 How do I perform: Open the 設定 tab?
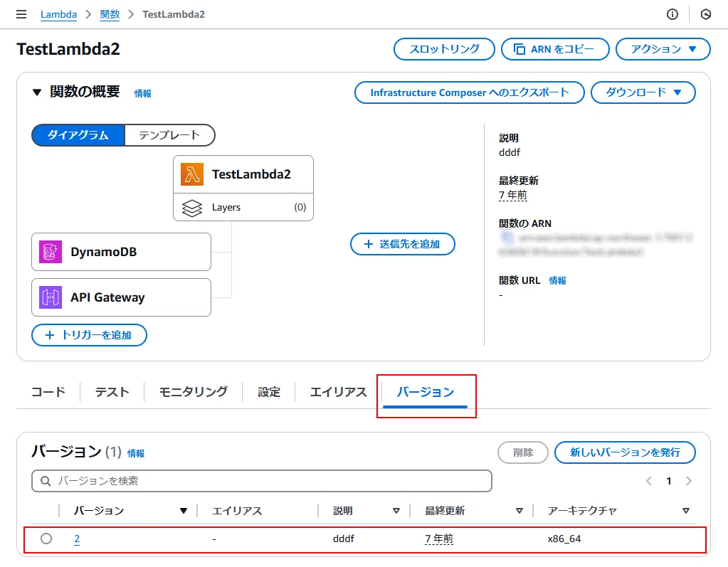pos(269,392)
